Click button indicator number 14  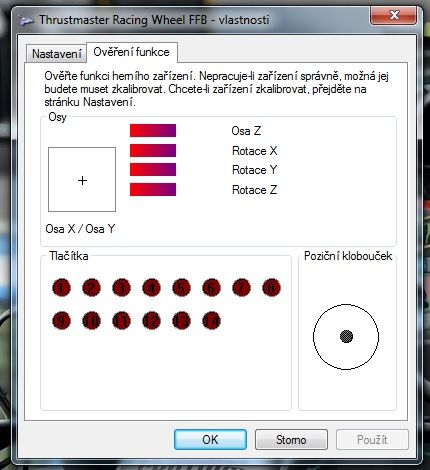pos(211,321)
